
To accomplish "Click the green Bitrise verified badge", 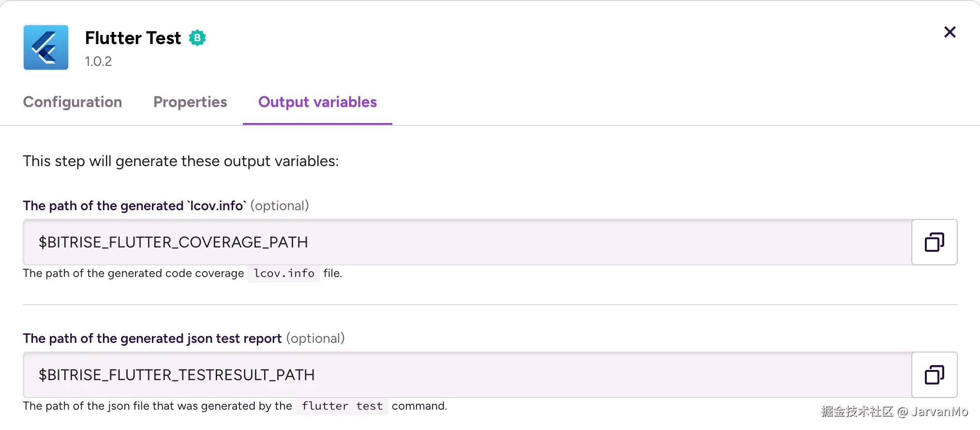I will point(197,38).
